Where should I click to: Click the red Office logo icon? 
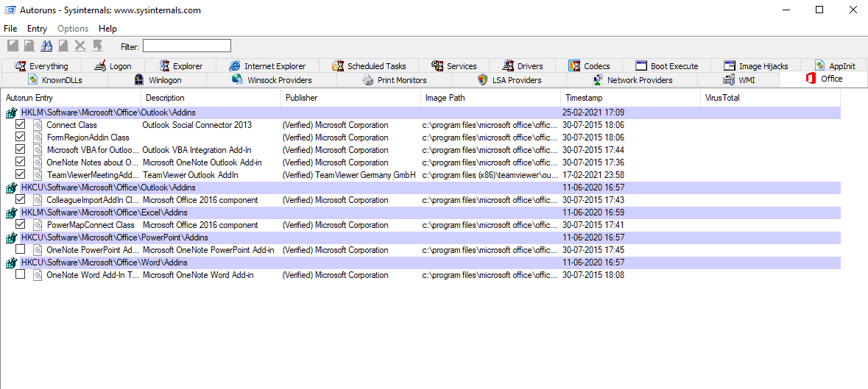[811, 79]
